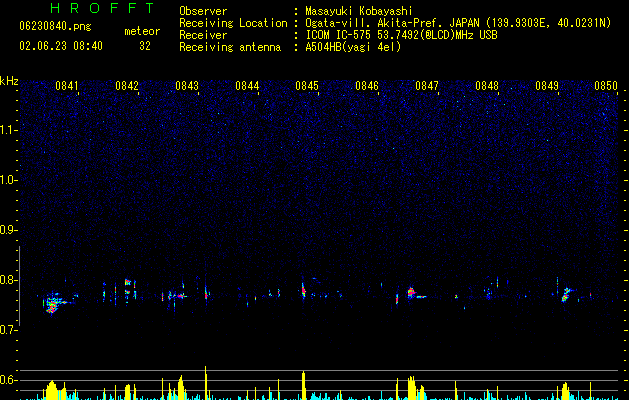
Task: Click the ICOM IC-575 receiver text
Action: point(401,35)
